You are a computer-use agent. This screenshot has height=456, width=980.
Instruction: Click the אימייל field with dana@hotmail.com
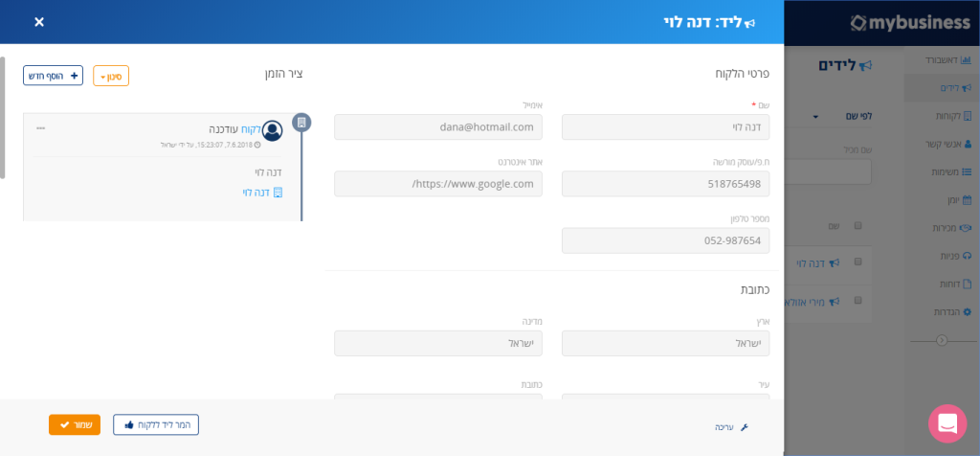pos(438,127)
